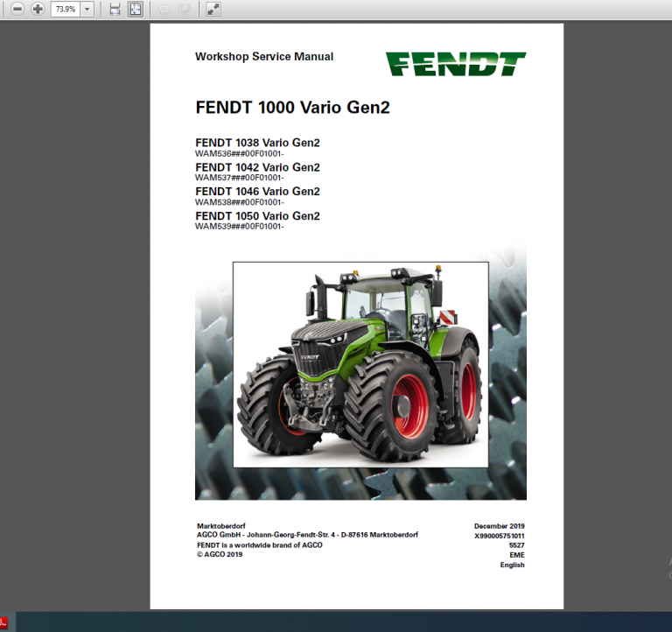This screenshot has width=672, height=632.
Task: Edit the 73.9% zoom value field
Action: pyautogui.click(x=66, y=9)
